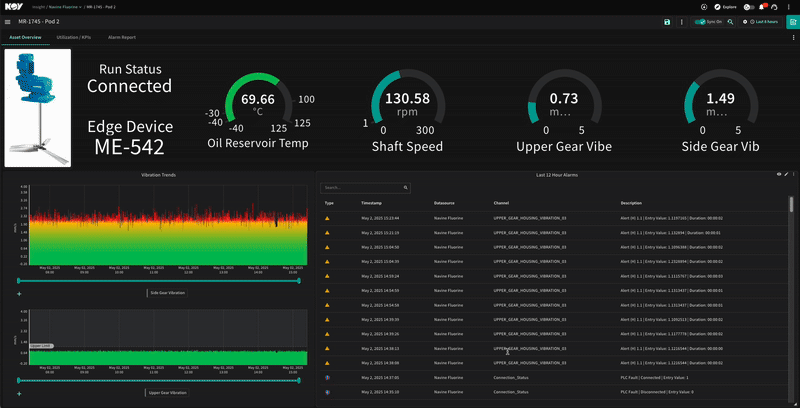
Task: Open the user profile icon at top right
Action: tap(773, 7)
